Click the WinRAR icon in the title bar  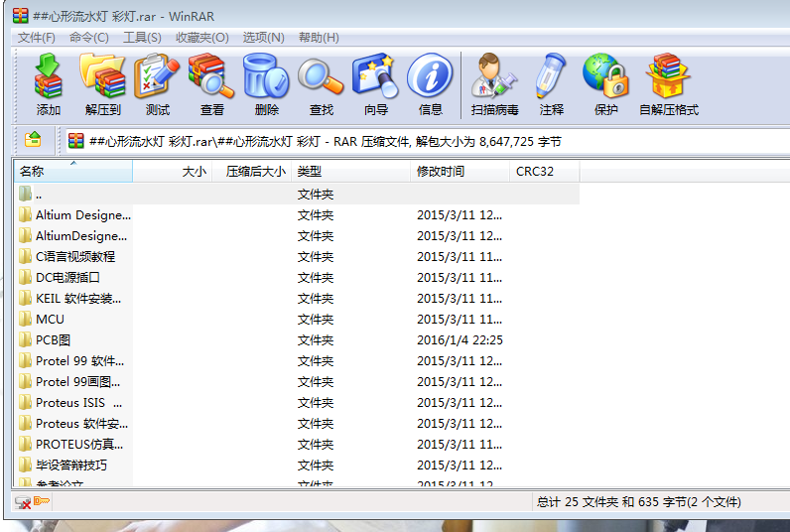(20, 16)
